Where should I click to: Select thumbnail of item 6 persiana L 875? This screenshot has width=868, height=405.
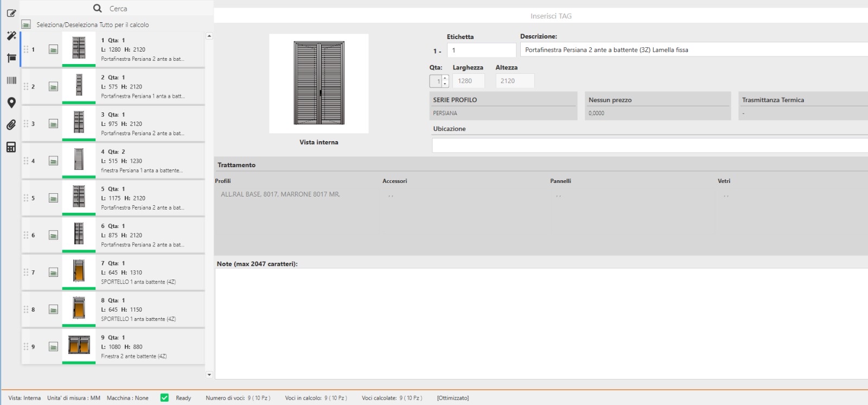tap(79, 234)
